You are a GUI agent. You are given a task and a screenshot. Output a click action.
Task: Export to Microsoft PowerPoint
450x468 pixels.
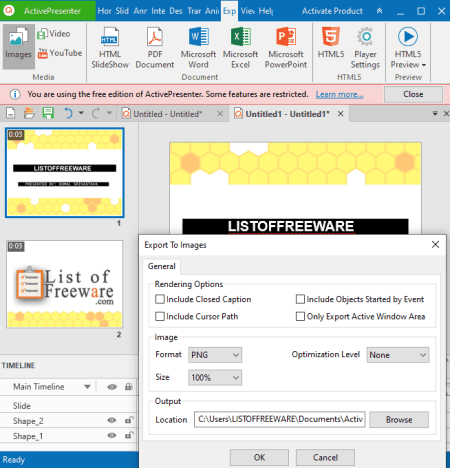(286, 48)
